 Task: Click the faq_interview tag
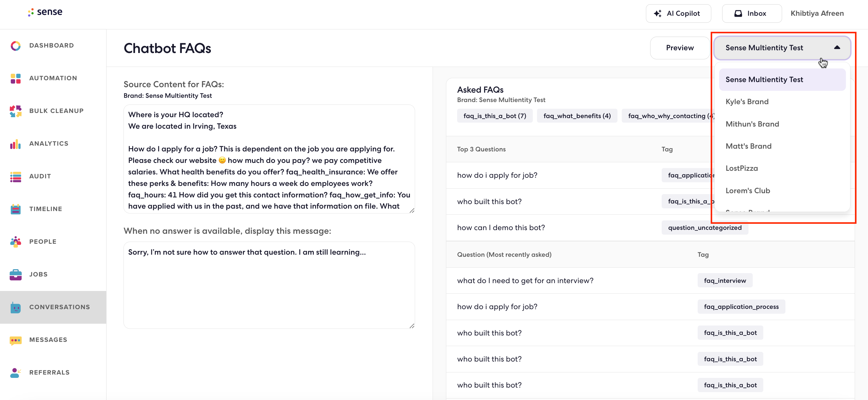[x=725, y=281]
